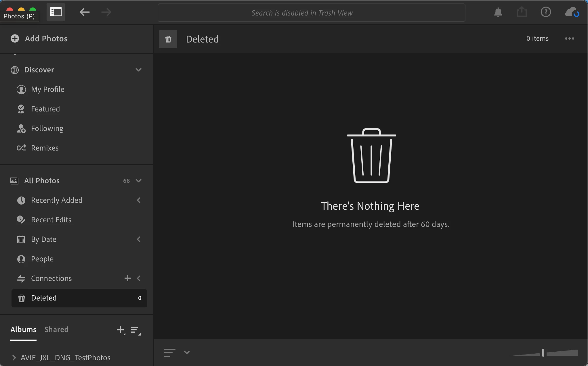
Task: Toggle the left sidebar panel icon
Action: click(x=56, y=12)
